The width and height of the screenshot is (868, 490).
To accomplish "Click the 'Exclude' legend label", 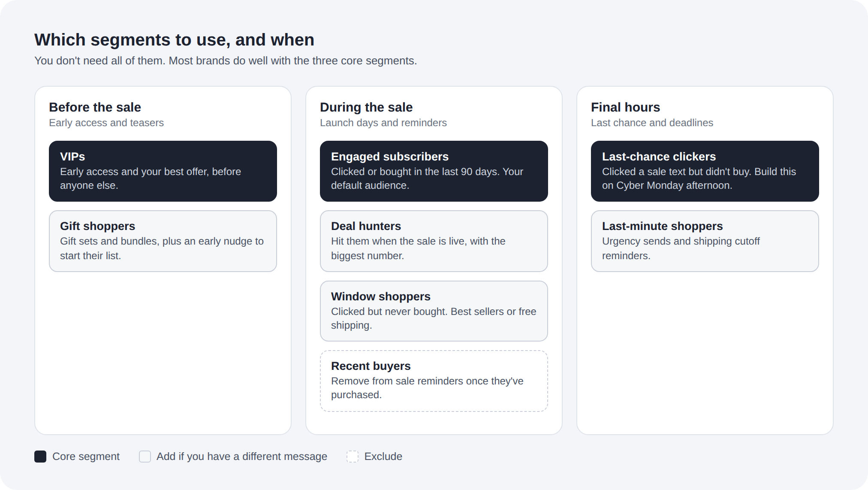I will [x=383, y=457].
